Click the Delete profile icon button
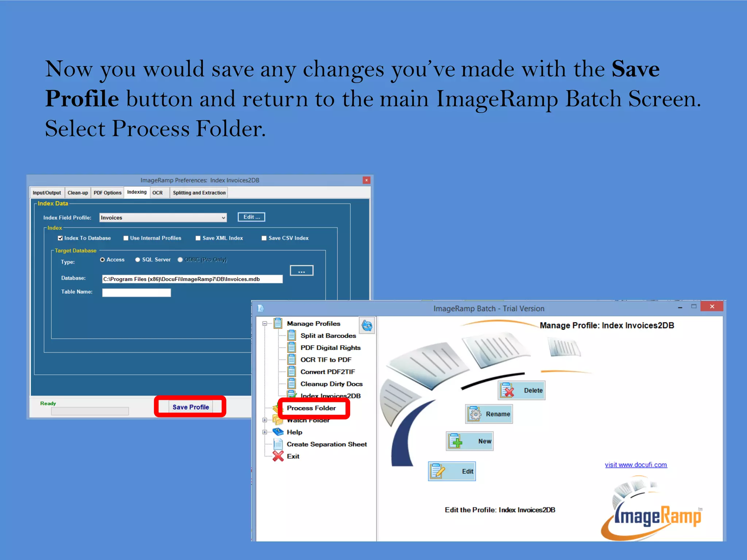 click(508, 390)
